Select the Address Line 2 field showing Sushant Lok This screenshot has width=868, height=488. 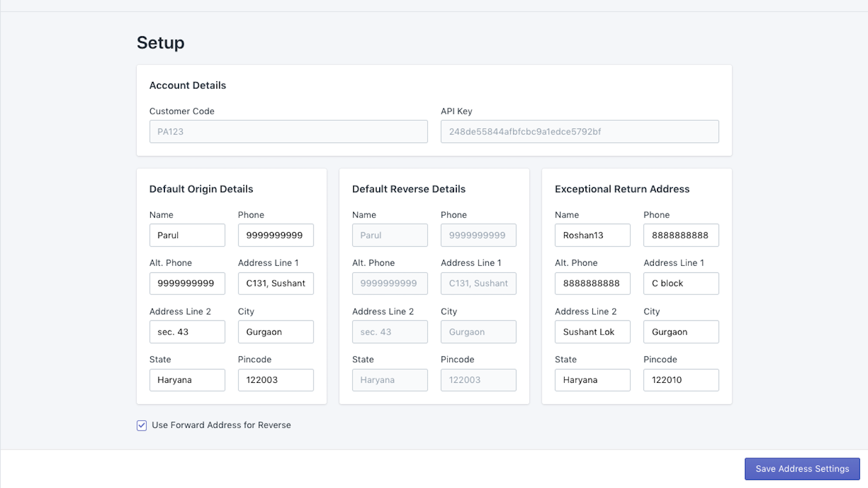click(592, 331)
